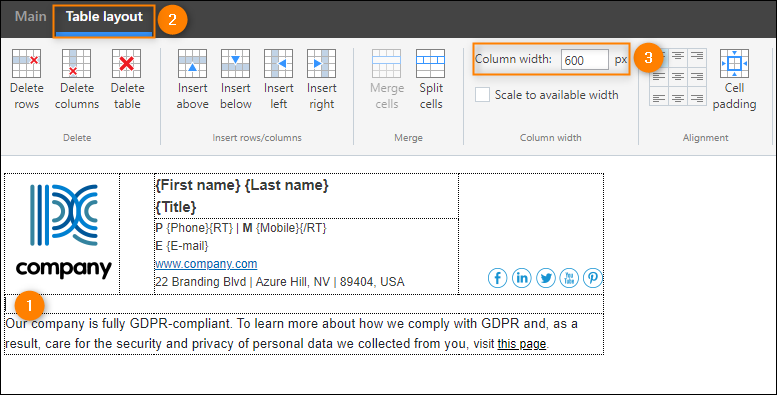Viewport: 777px width, 395px height.
Task: Click the Split cells icon
Action: pyautogui.click(x=431, y=63)
